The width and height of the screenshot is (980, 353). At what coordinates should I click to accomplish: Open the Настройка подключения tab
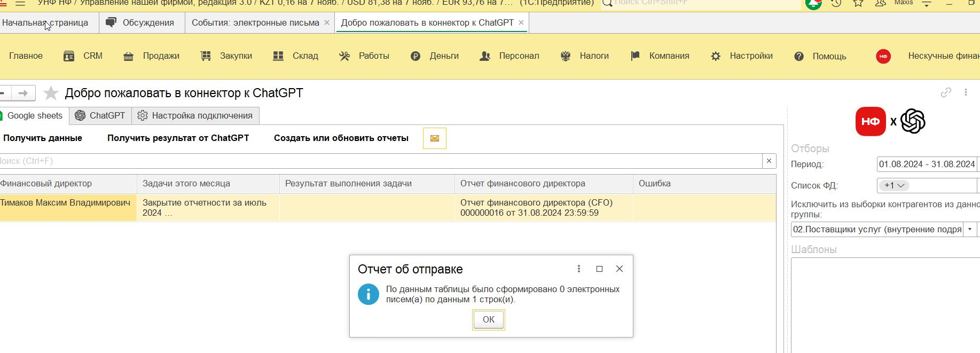coord(195,115)
